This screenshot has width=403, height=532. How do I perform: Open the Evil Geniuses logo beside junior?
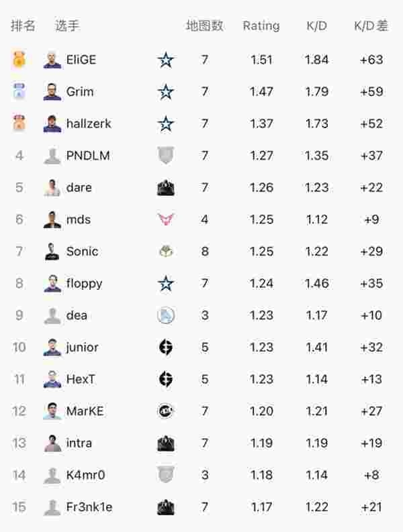tap(166, 347)
